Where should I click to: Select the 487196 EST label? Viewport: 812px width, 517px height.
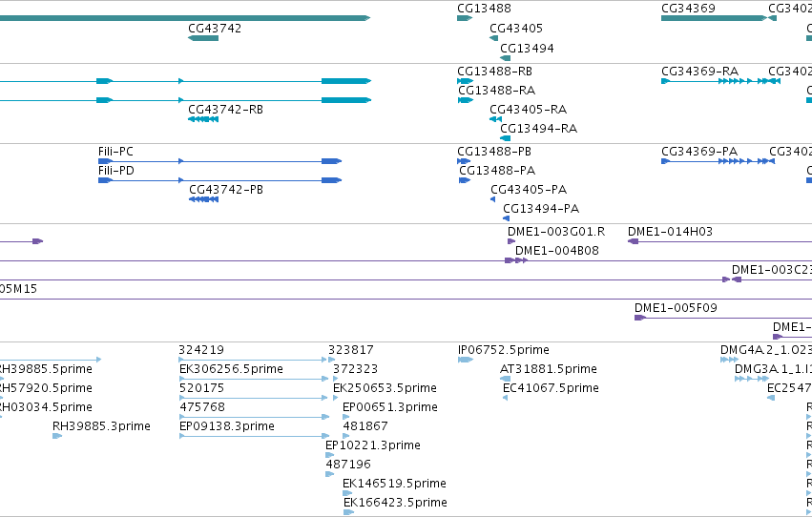pyautogui.click(x=348, y=465)
